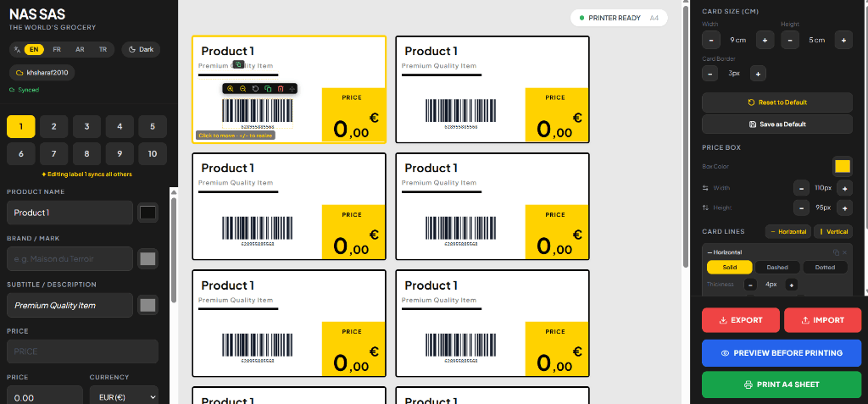Viewport: 868px width, 404px height.
Task: Select label tab 3
Action: click(x=87, y=127)
